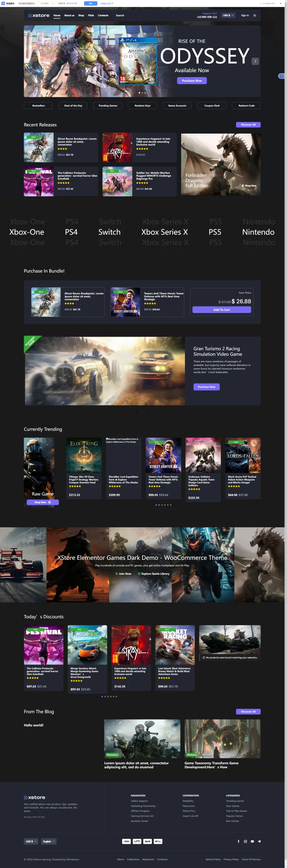
Task: Open the footer USD $ currency dropdown
Action: 31,841
